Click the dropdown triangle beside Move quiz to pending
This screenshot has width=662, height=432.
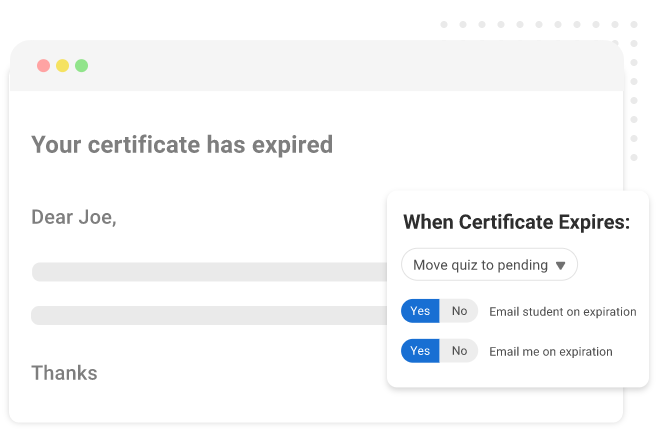pos(561,266)
